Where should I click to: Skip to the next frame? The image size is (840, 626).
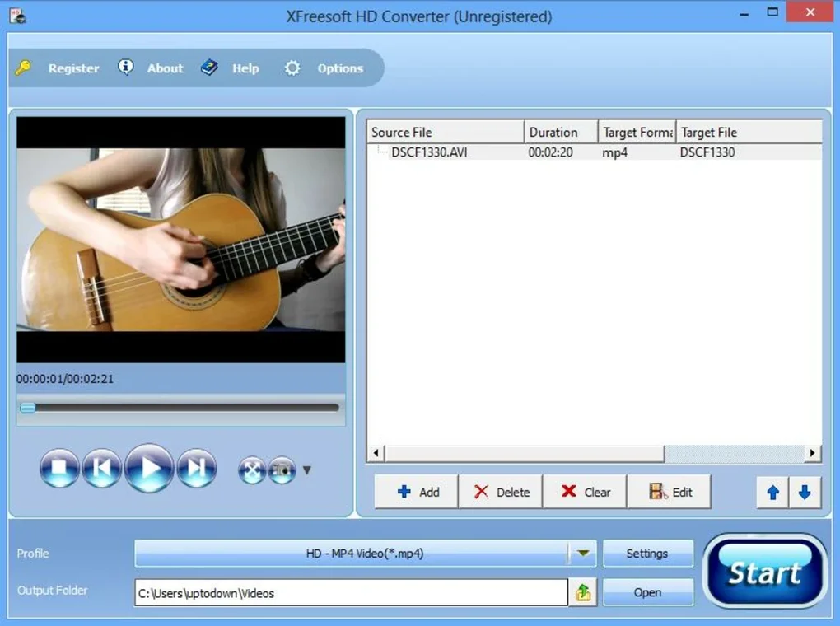point(197,467)
